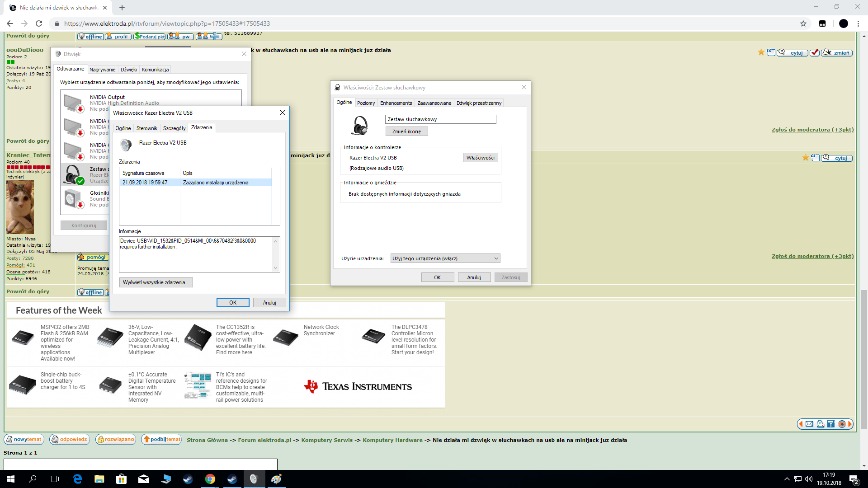The image size is (868, 488).
Task: Open the Użycie urządzenia dropdown
Action: [445, 258]
